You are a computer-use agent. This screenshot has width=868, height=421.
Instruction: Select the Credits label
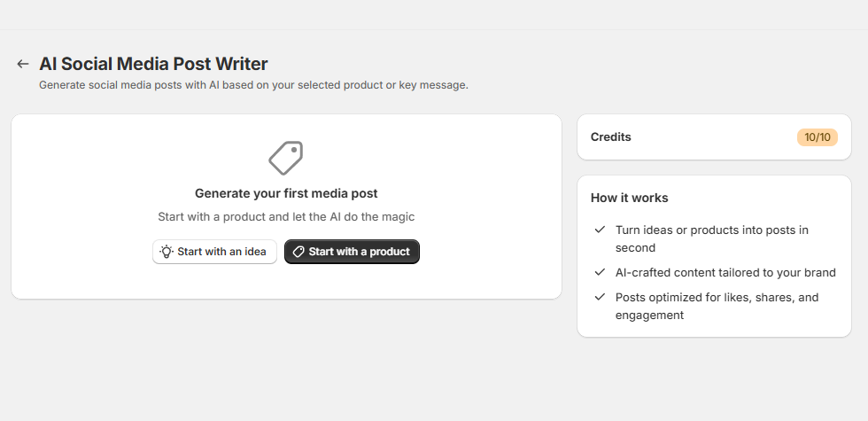click(610, 136)
